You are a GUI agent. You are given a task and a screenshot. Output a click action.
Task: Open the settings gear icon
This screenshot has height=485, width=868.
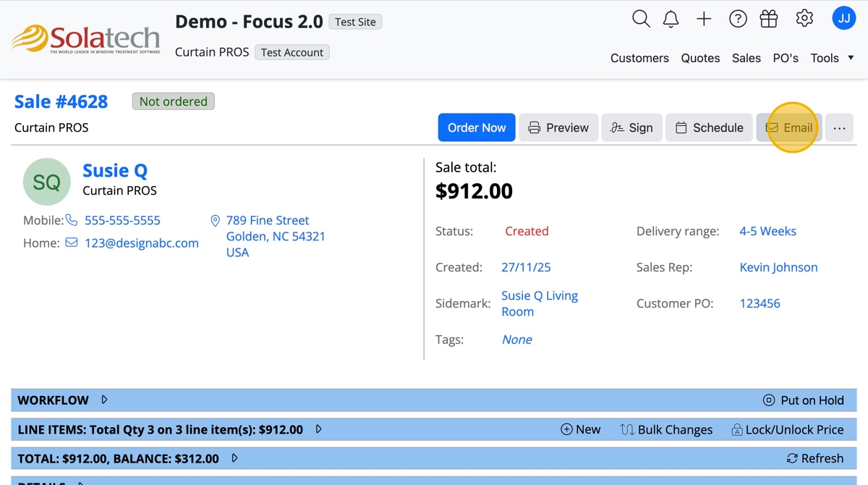click(804, 19)
